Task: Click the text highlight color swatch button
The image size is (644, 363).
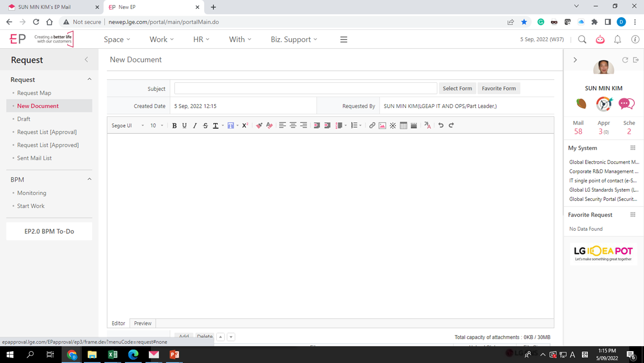Action: point(231,126)
